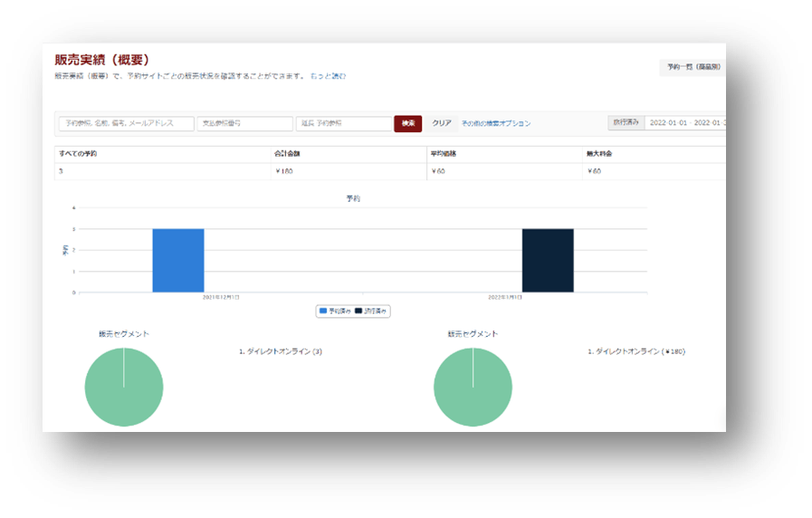Click the 2022-01-01 date range field
Screen dimensions: 812x518
pos(685,123)
